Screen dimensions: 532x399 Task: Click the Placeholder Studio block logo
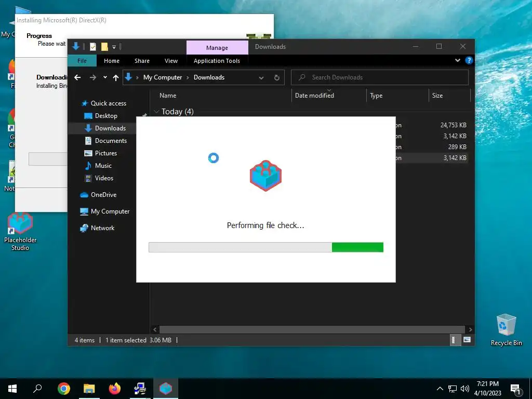[x=265, y=176]
